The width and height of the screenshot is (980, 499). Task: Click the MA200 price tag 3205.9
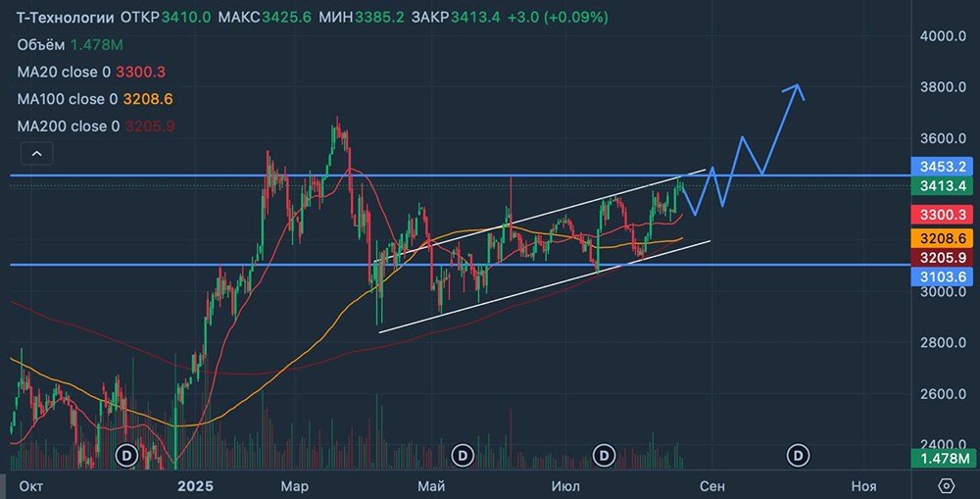942,257
